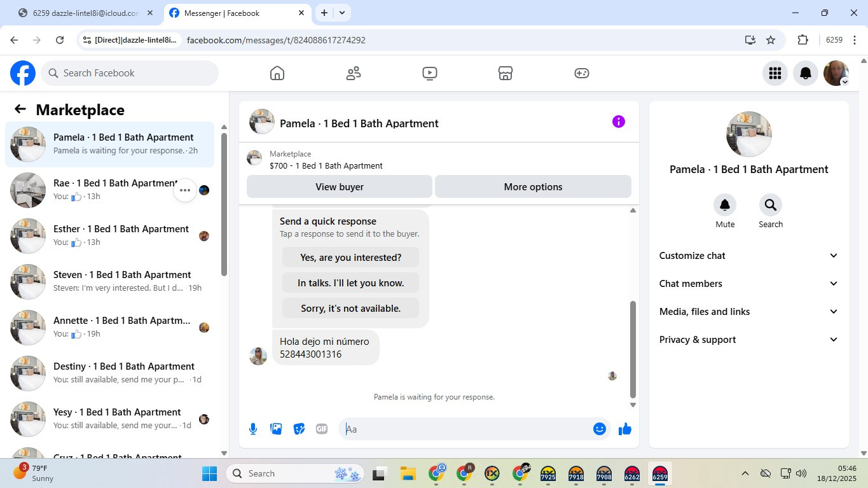Expand Media, files and links section
The width and height of the screenshot is (868, 488).
tap(749, 312)
